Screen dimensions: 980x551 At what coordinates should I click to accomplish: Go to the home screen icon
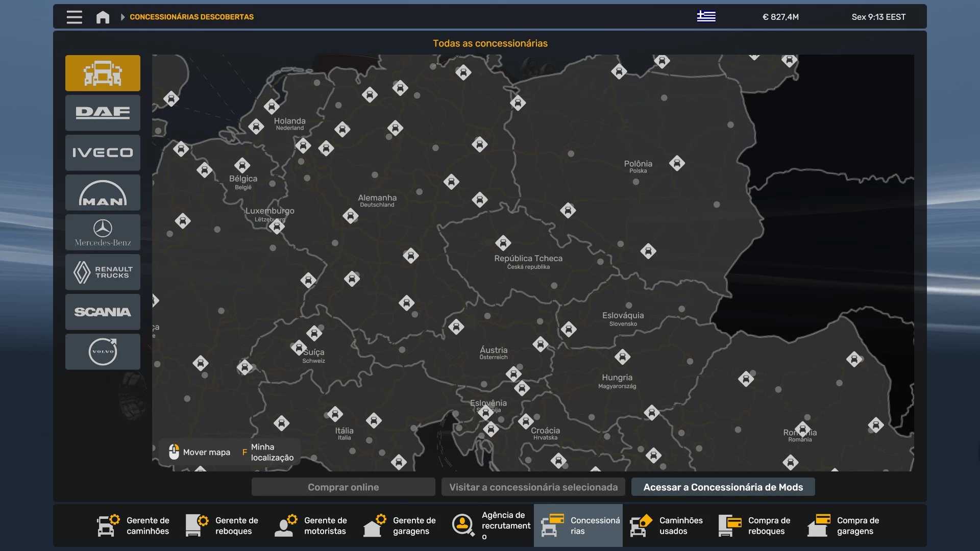tap(103, 17)
